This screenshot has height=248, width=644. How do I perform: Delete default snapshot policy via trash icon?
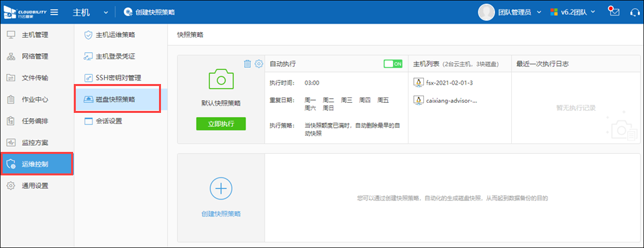(x=248, y=64)
